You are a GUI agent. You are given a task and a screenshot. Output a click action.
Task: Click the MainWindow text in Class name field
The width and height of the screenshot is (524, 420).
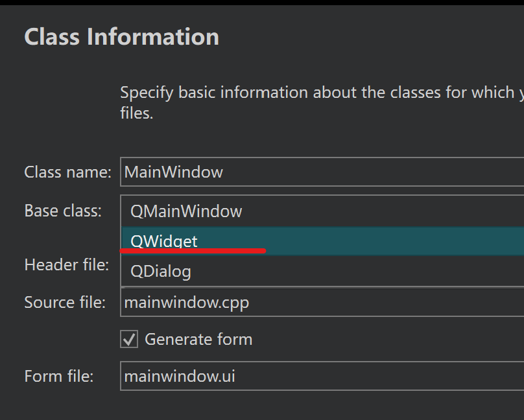174,172
